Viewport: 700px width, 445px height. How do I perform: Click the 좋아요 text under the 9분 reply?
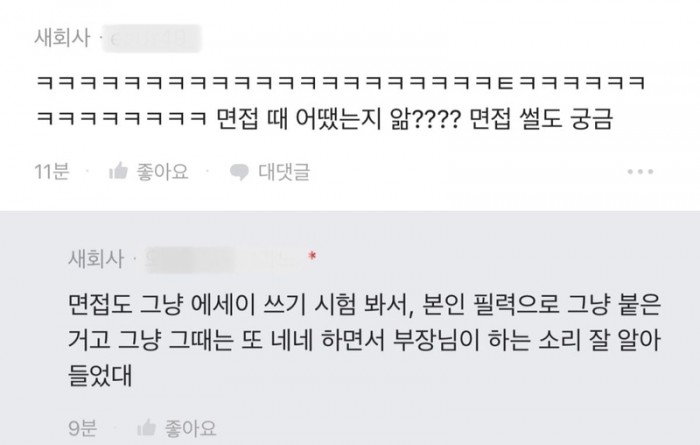click(x=191, y=428)
